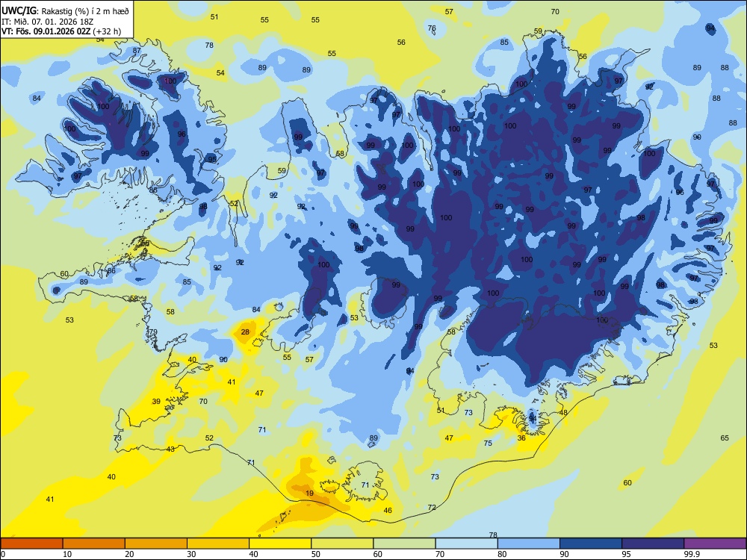Click the pale green 60–70 legend swatch

pos(404,544)
